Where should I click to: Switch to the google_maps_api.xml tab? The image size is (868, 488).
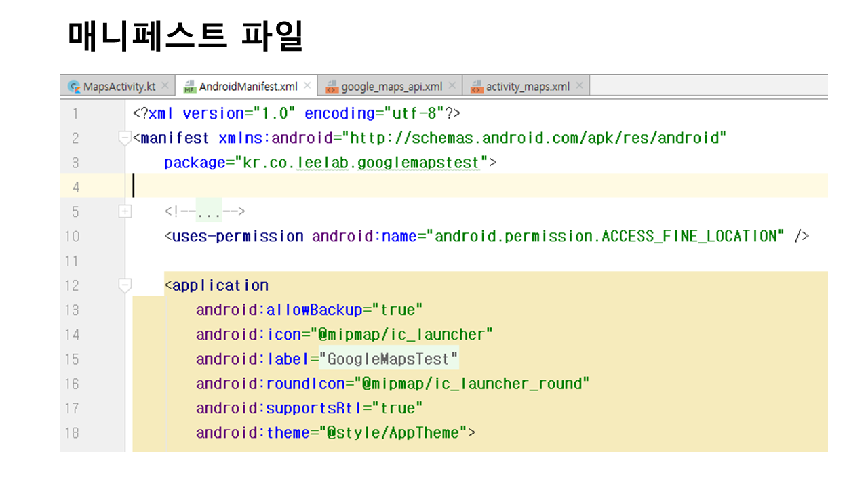(x=391, y=87)
